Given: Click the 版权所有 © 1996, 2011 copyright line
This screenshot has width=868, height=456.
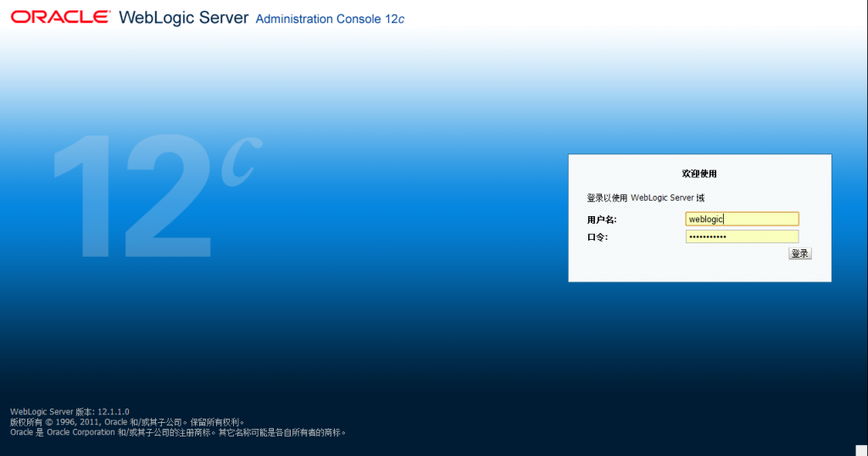Looking at the screenshot, I should click(x=127, y=422).
